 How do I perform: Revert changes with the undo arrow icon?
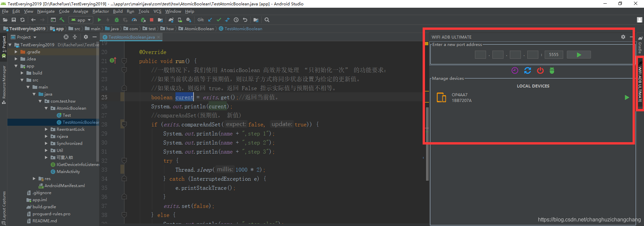click(245, 20)
